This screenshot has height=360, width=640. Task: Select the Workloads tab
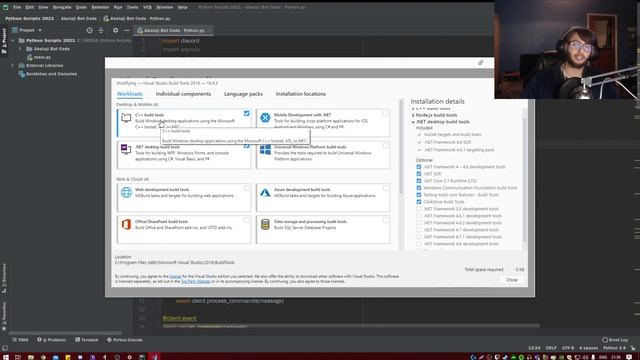point(129,94)
